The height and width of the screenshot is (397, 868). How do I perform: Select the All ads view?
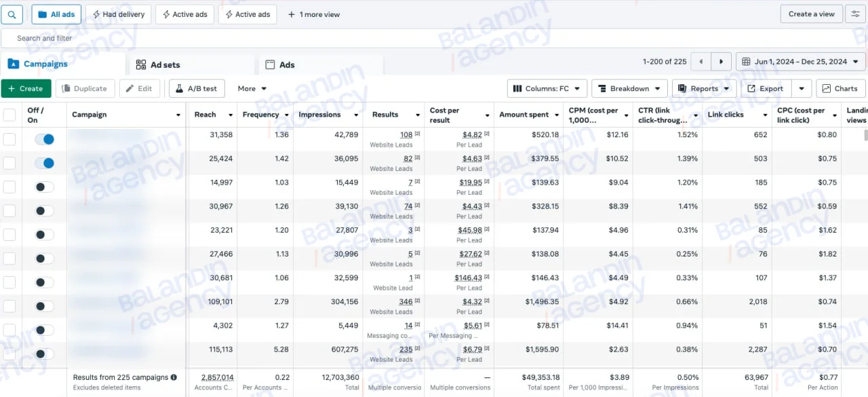coord(57,14)
